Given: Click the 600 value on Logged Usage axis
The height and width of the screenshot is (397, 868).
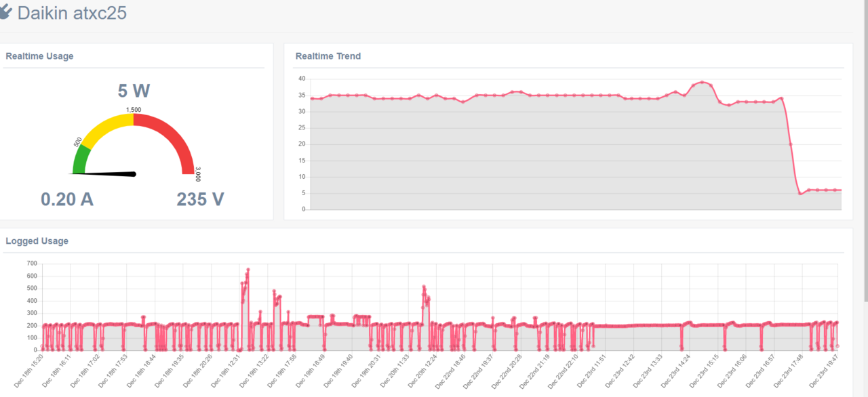Looking at the screenshot, I should click(x=33, y=276).
